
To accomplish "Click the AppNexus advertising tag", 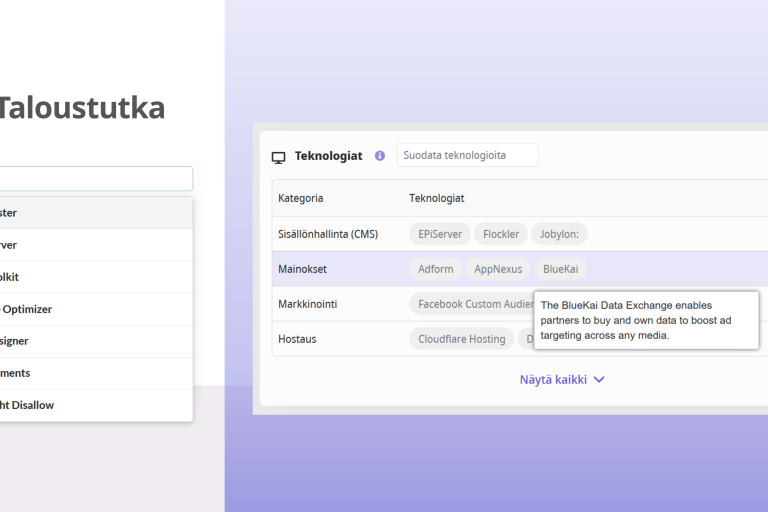I will tap(498, 269).
